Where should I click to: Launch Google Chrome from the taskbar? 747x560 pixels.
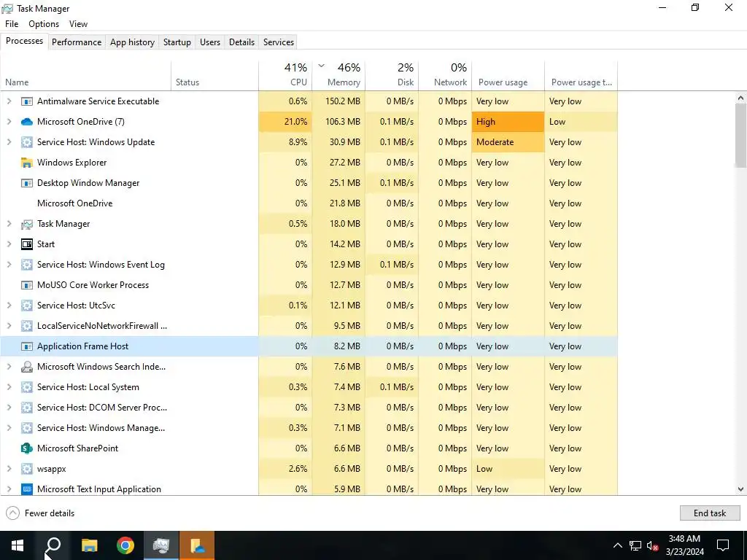tap(125, 545)
